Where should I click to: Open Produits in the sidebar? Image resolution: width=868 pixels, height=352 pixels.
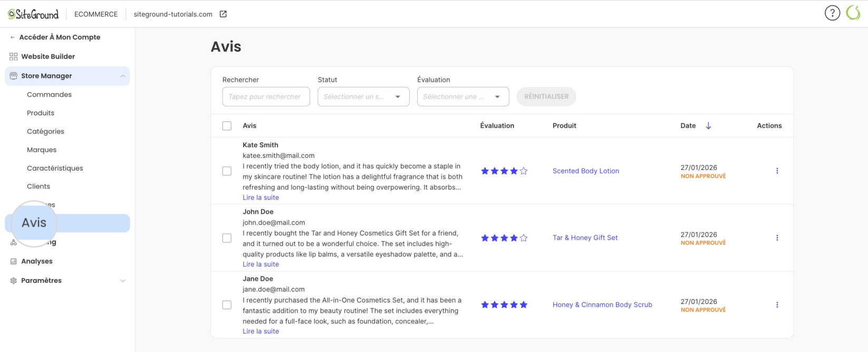click(41, 113)
